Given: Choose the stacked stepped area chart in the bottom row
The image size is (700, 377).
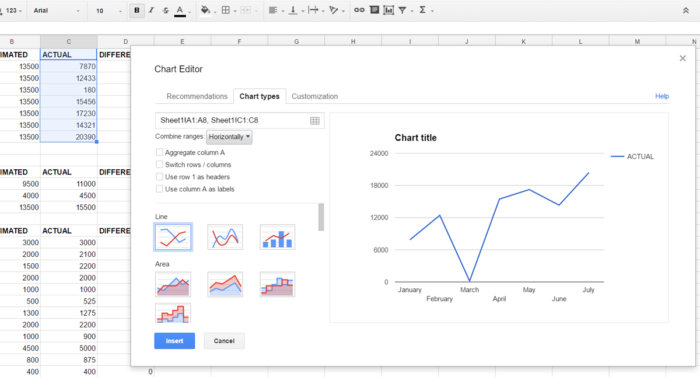Looking at the screenshot, I should click(173, 313).
